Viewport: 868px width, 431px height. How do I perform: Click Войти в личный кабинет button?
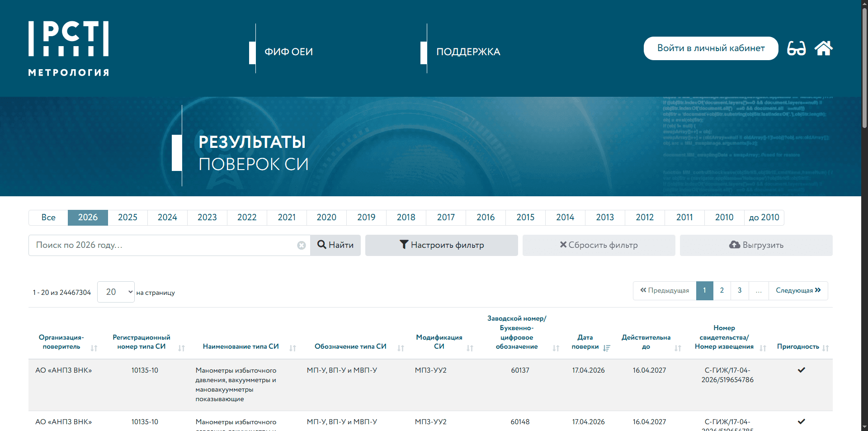pyautogui.click(x=711, y=48)
